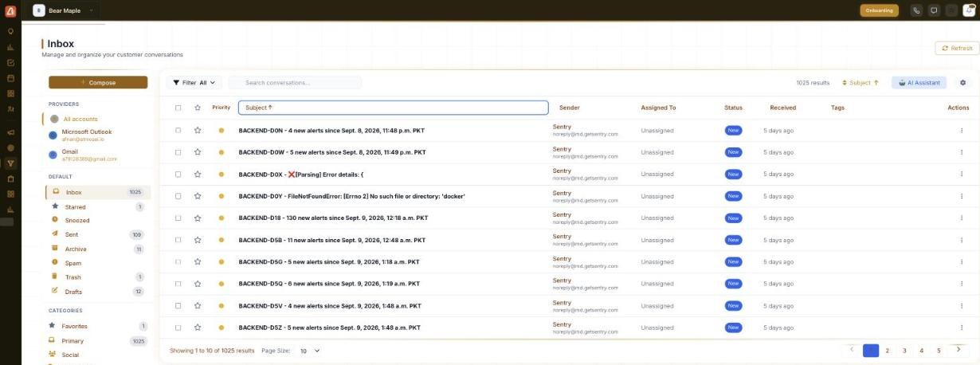Check the BACKEND-D0Y row checkbox
This screenshot has height=365, width=980.
(178, 196)
